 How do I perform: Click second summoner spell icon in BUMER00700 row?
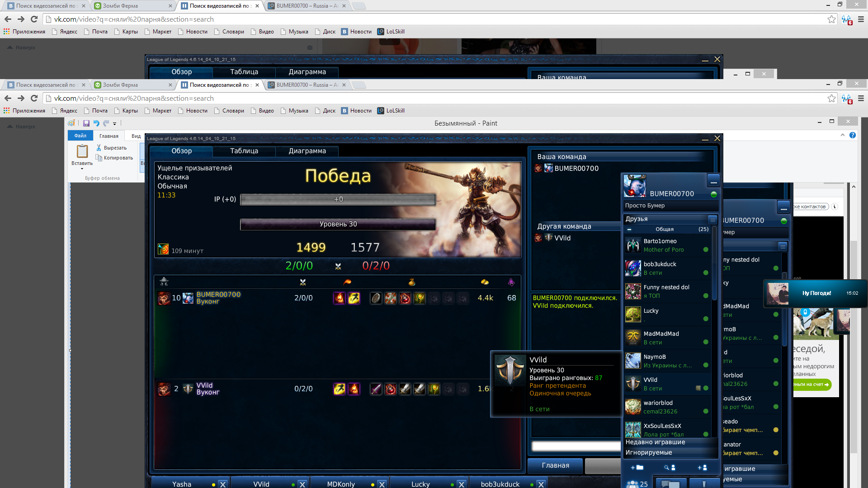(354, 298)
